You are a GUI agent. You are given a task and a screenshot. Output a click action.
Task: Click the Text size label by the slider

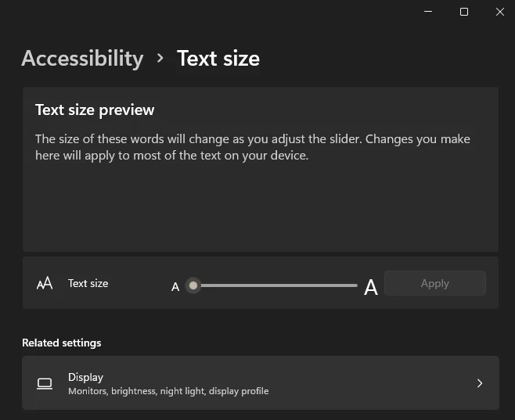click(x=88, y=283)
